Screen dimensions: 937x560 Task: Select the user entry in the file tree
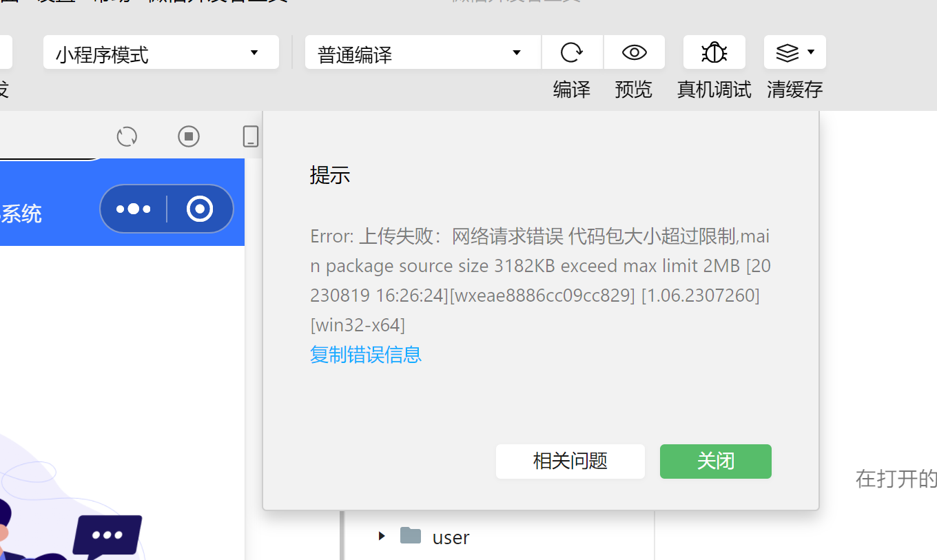point(450,537)
